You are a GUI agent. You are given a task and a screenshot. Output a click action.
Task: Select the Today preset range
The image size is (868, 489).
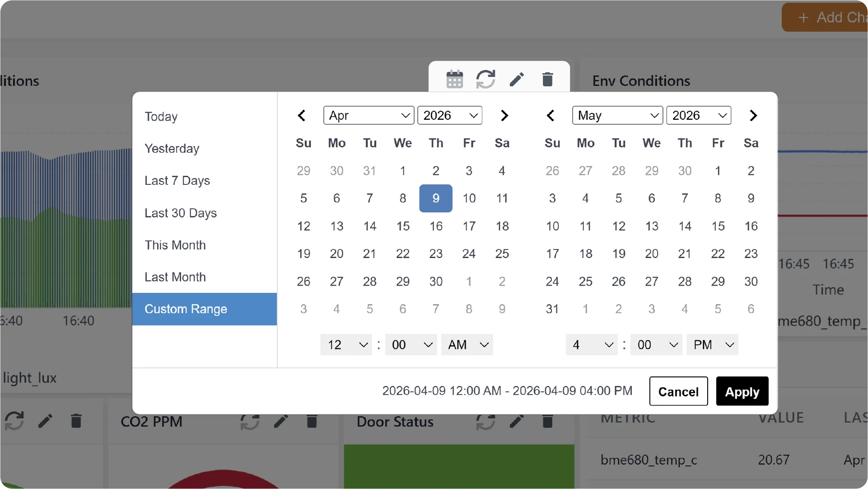tap(205, 117)
